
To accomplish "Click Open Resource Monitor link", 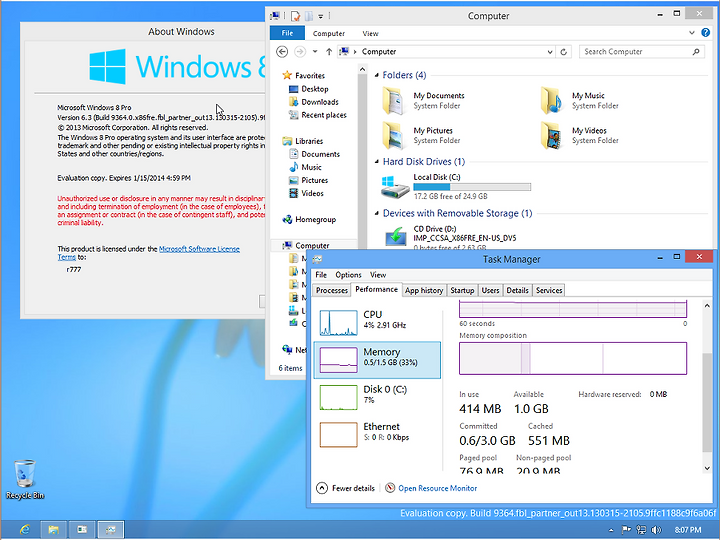I will point(438,488).
